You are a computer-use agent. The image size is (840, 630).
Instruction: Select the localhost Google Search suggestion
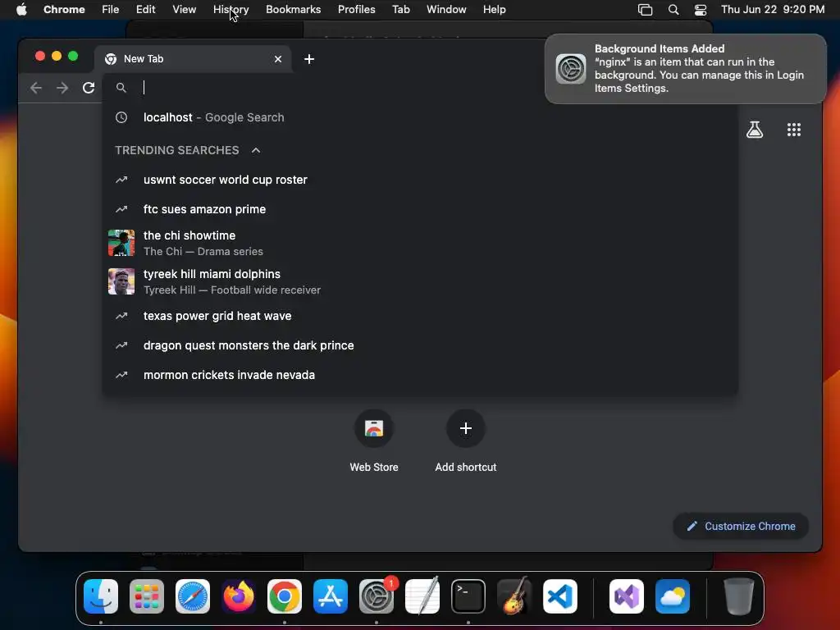420,117
